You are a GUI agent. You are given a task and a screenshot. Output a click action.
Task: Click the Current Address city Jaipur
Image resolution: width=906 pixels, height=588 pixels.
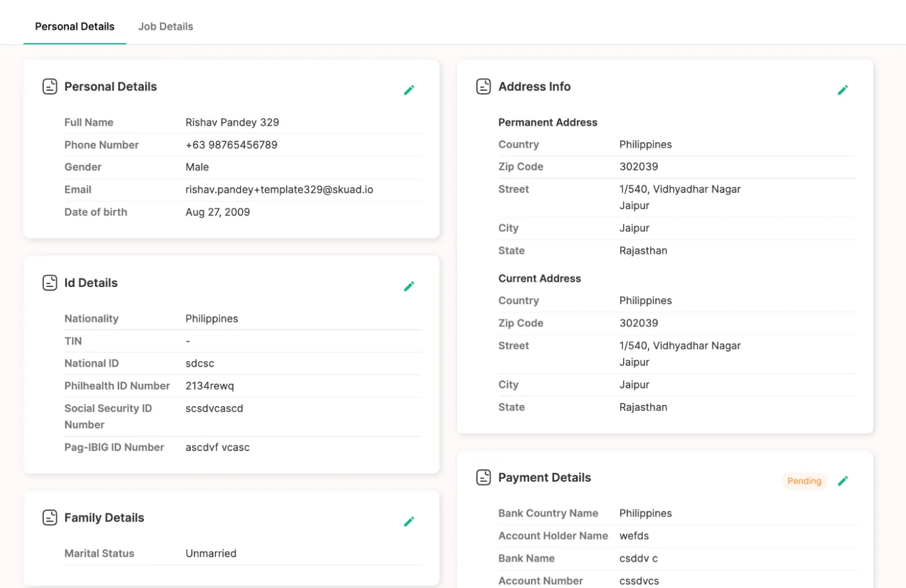click(634, 385)
